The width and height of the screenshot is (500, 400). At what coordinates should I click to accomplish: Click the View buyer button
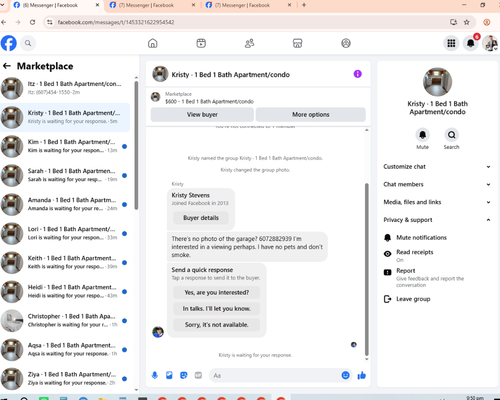click(202, 115)
